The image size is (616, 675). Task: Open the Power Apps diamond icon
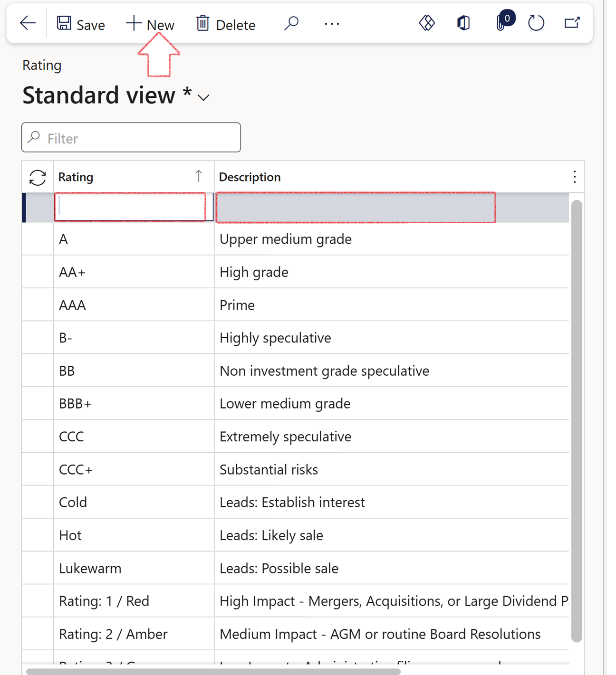tap(426, 23)
